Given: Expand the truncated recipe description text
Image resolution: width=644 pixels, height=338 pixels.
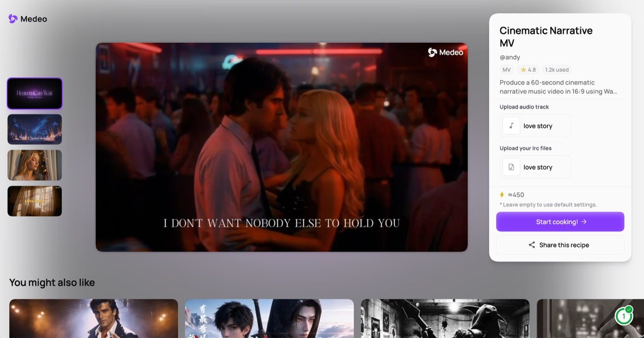Looking at the screenshot, I should pos(558,87).
